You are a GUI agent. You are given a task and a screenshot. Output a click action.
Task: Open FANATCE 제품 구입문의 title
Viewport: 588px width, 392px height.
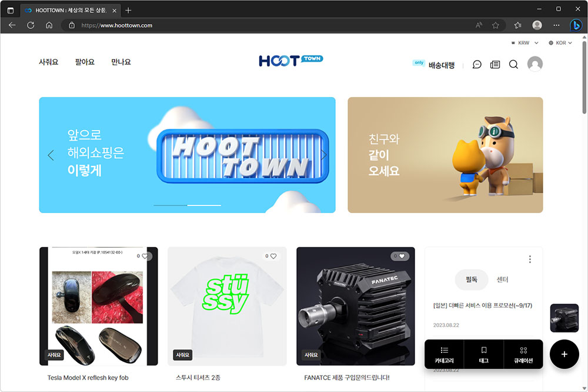coord(347,378)
